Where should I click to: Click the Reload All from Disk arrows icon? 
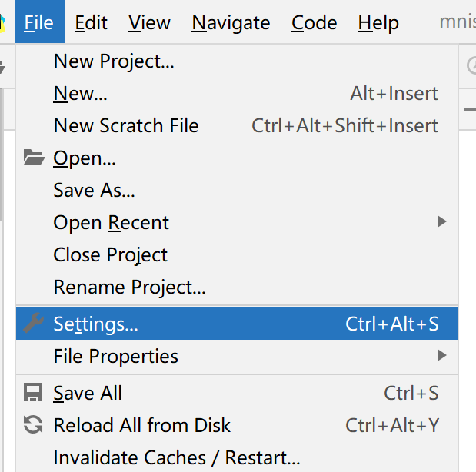point(33,424)
